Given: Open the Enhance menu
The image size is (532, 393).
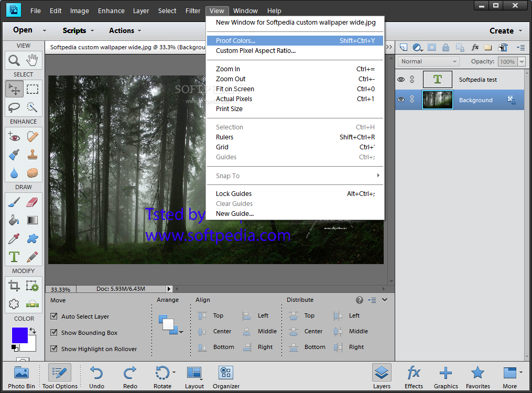Looking at the screenshot, I should [x=111, y=11].
